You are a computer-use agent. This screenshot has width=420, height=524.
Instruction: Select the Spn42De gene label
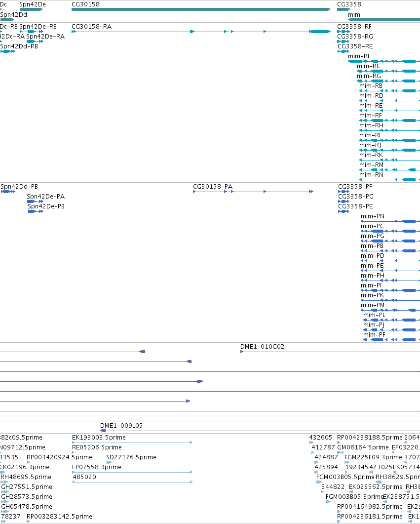33,4
